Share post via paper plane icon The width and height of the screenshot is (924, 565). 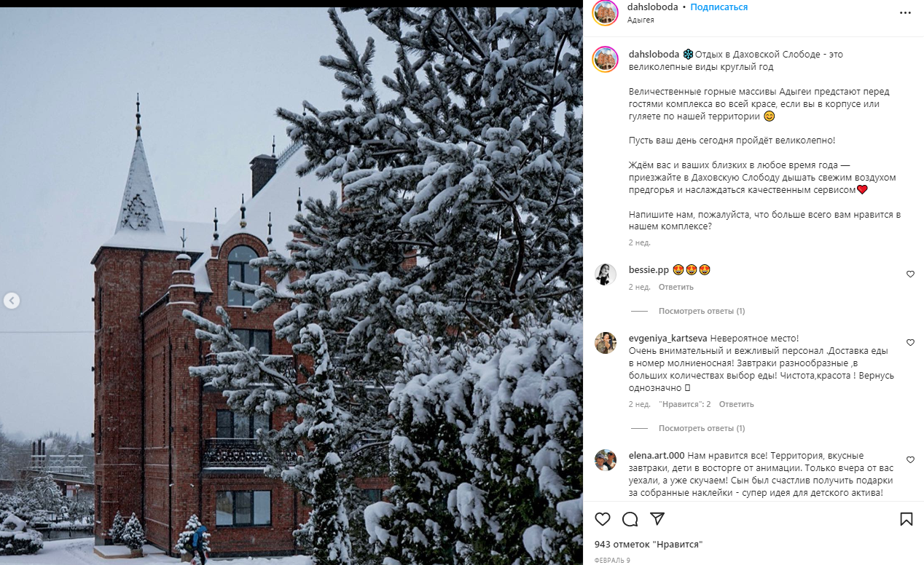tap(657, 519)
